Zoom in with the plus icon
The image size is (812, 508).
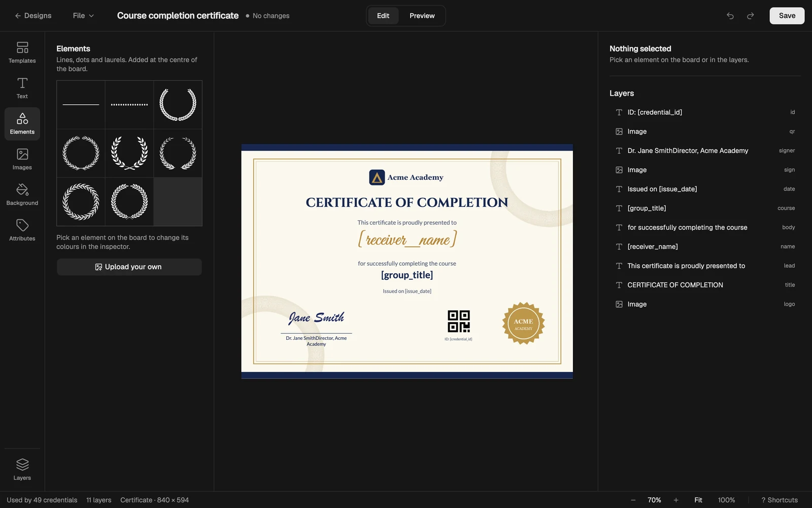(676, 500)
